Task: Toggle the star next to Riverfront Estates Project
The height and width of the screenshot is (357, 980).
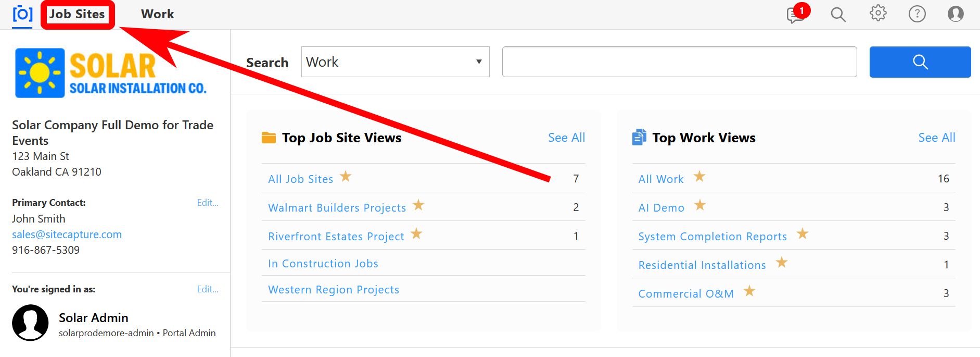Action: (x=416, y=234)
